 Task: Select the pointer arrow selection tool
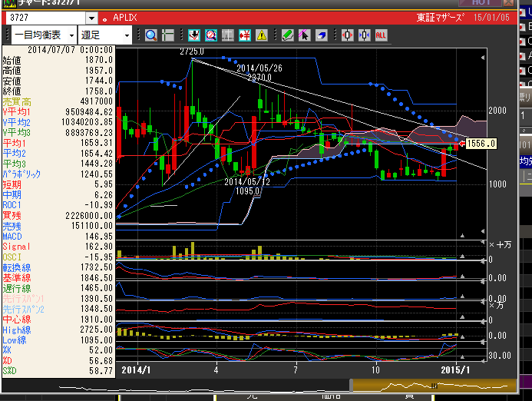coord(304,35)
